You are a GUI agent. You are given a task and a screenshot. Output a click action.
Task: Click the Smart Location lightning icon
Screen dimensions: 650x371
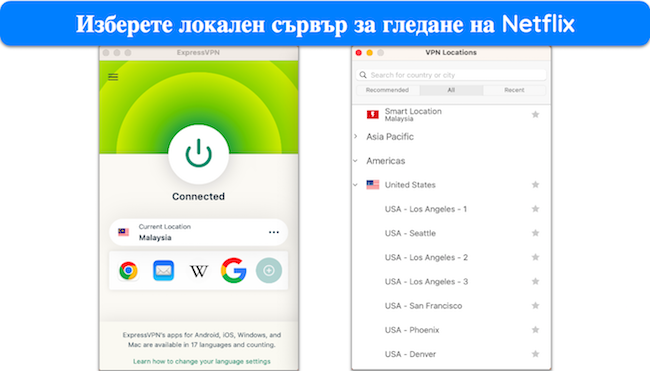coord(373,114)
